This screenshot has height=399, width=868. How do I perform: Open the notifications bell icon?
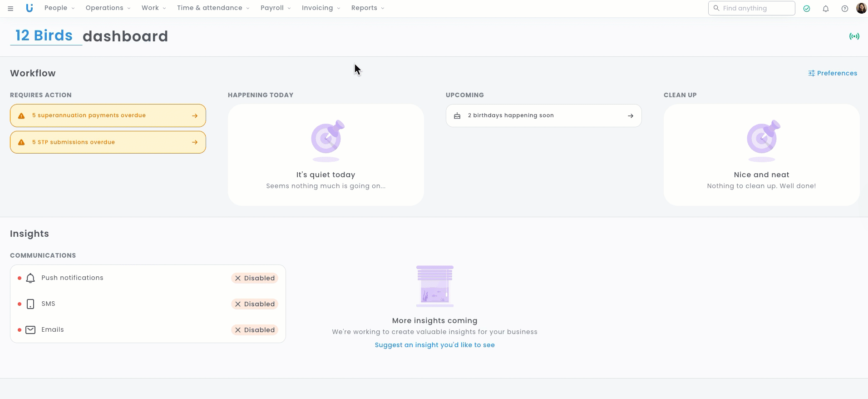point(825,9)
